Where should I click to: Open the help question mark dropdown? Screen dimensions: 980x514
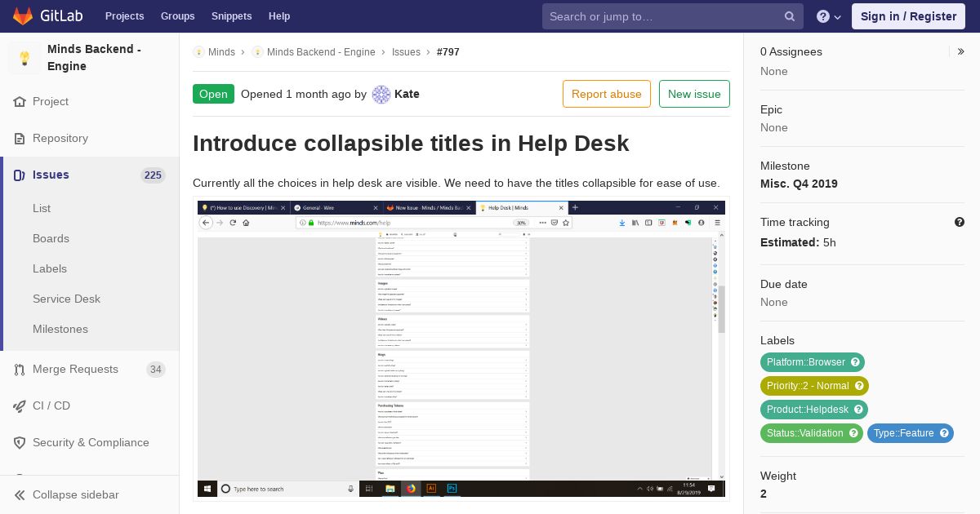click(828, 16)
